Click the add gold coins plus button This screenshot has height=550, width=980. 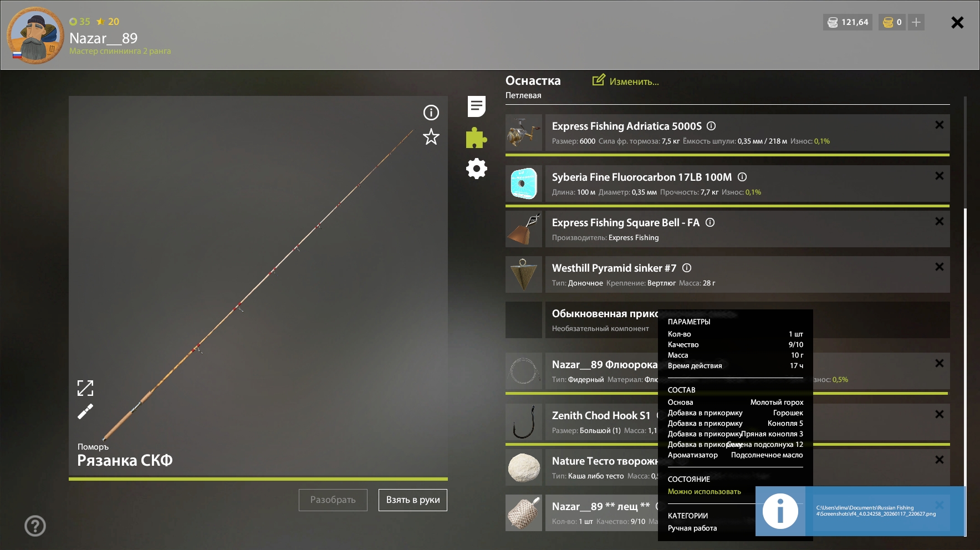tap(916, 22)
